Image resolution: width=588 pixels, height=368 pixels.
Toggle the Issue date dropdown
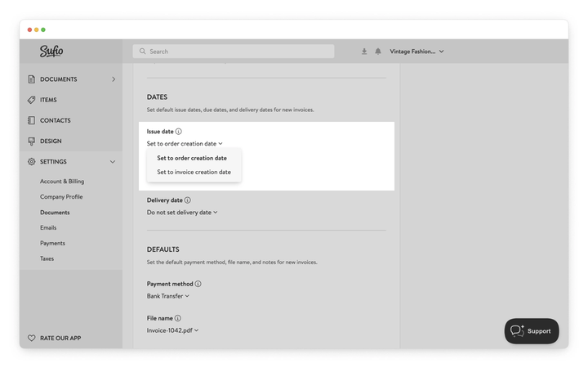(x=185, y=143)
